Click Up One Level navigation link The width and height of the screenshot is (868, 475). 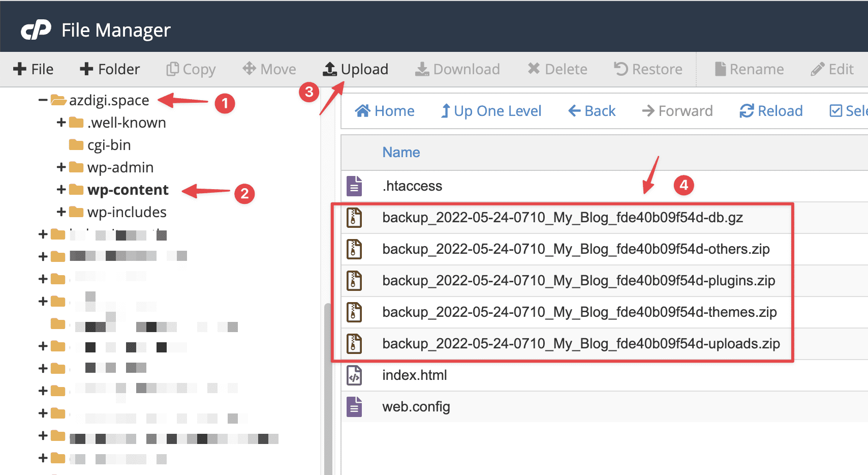[490, 111]
